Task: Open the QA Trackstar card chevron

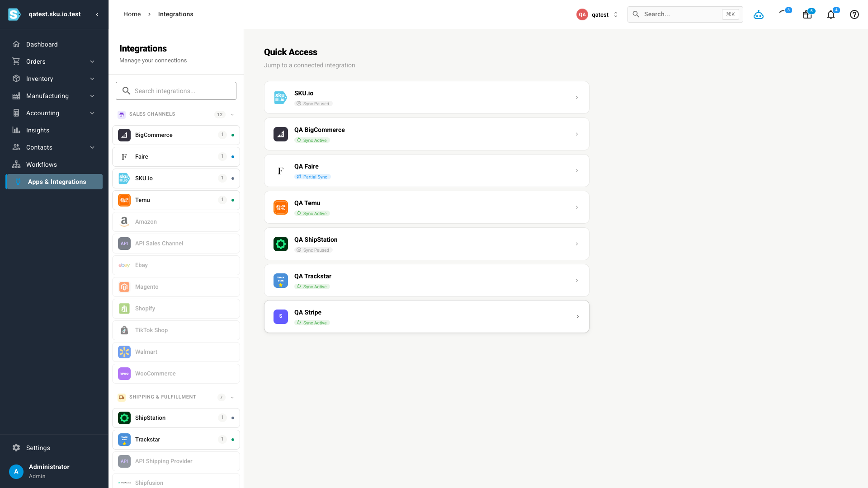Action: click(x=577, y=281)
